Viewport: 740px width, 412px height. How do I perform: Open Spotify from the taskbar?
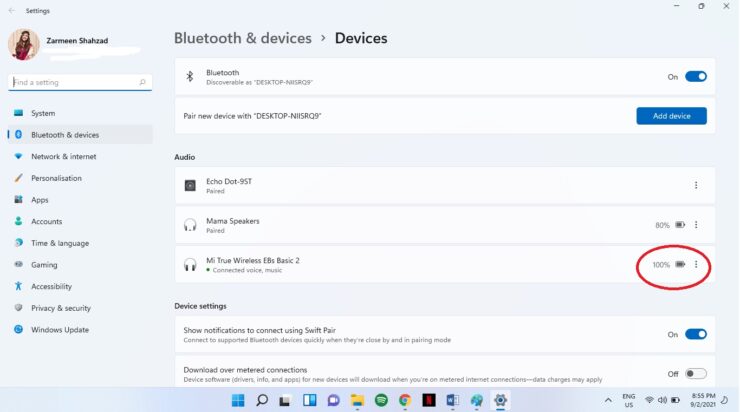click(381, 400)
